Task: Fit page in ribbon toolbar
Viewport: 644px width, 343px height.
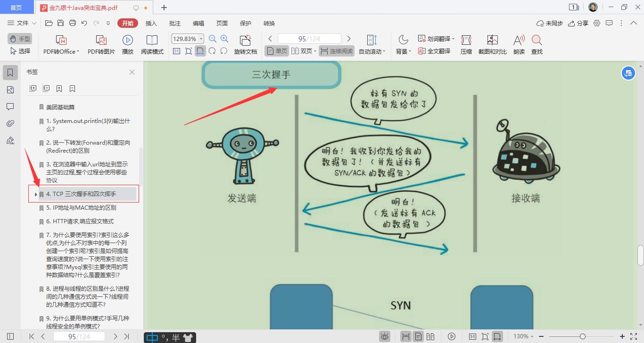Action: 189,51
